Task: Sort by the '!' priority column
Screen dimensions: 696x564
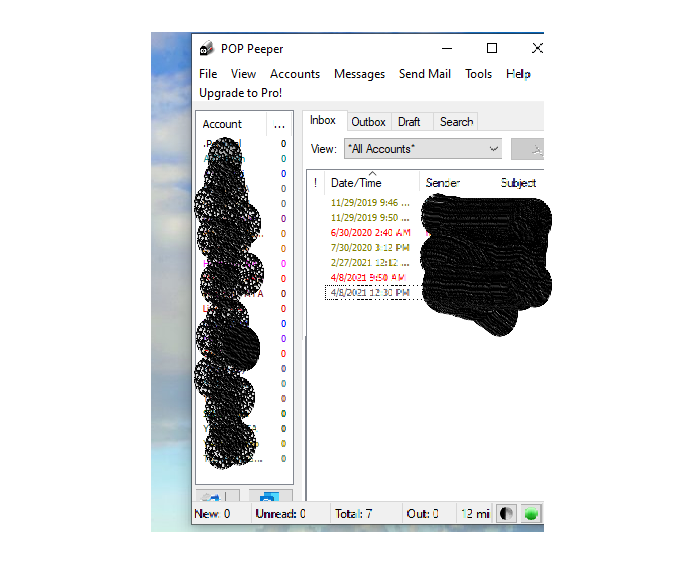Action: 316,183
